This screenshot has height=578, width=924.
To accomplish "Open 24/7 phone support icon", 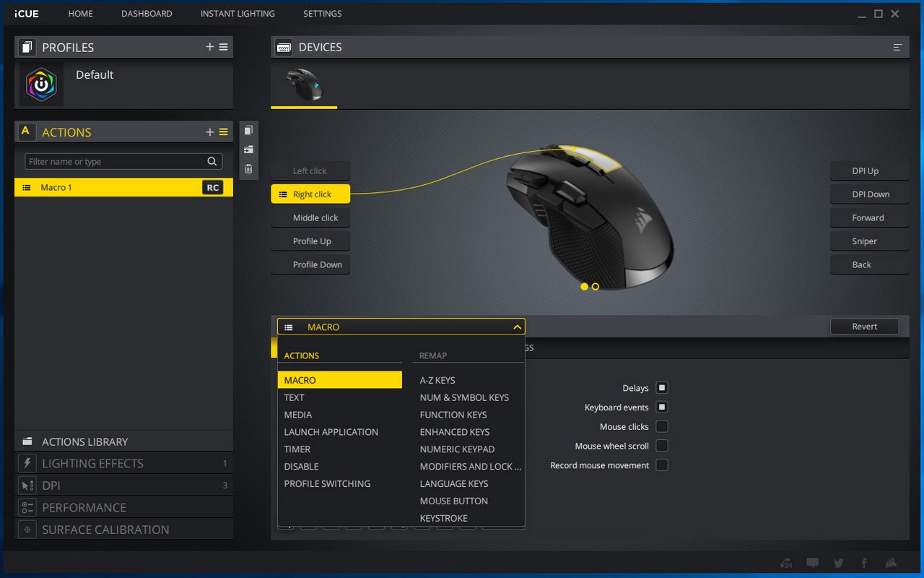I will (x=787, y=564).
